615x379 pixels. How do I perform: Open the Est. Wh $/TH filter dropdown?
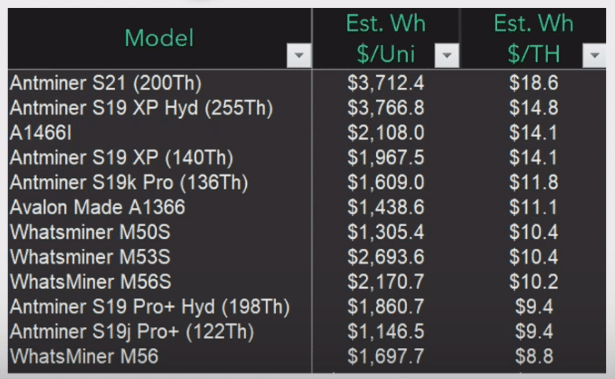(x=595, y=55)
